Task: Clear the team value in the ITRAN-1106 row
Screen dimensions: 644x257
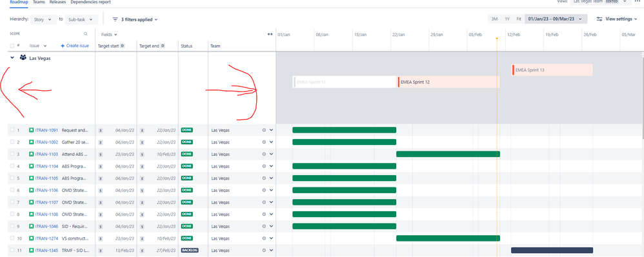Action: coord(264,190)
